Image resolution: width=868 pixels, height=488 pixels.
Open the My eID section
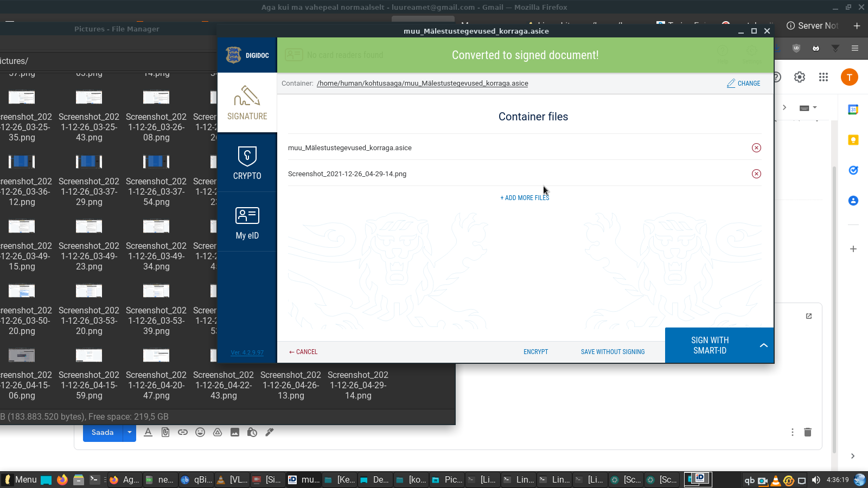click(247, 222)
